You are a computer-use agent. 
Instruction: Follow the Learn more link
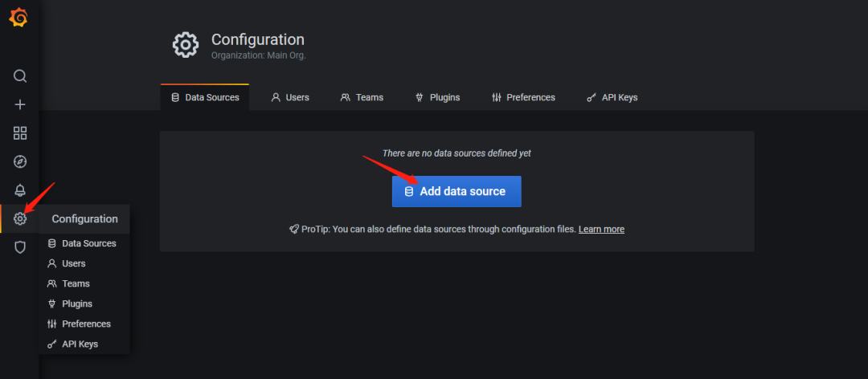point(601,229)
